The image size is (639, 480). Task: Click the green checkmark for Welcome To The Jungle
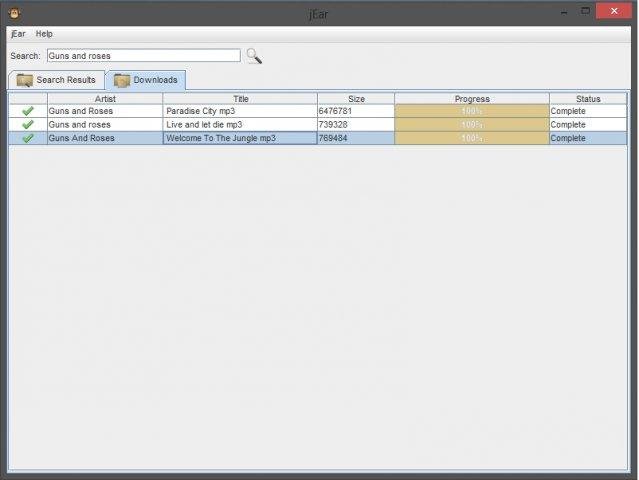coord(28,138)
